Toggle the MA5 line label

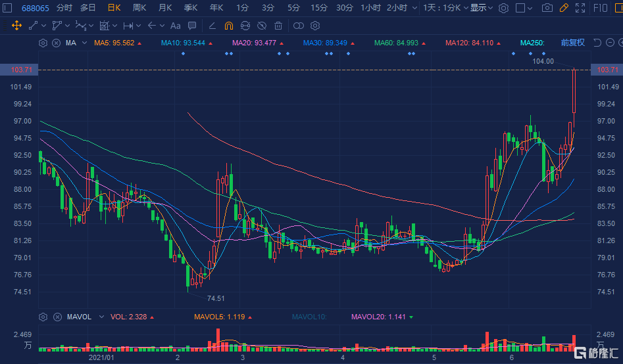tap(114, 43)
